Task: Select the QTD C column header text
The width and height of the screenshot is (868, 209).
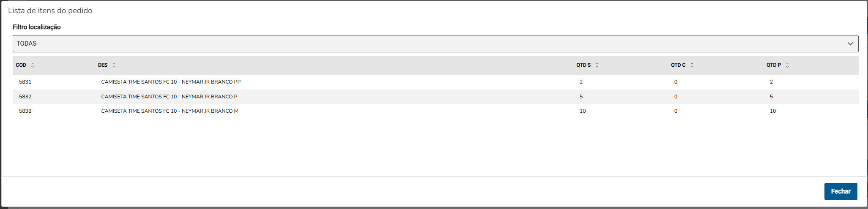Action: tap(678, 65)
